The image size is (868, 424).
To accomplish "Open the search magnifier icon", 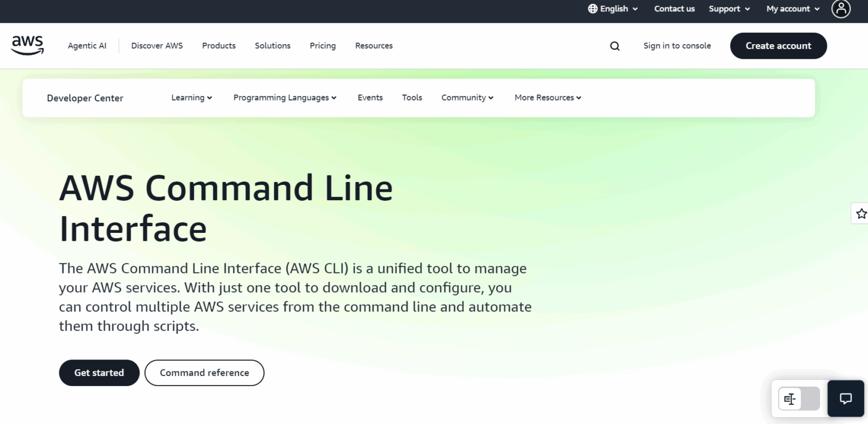I will click(614, 46).
